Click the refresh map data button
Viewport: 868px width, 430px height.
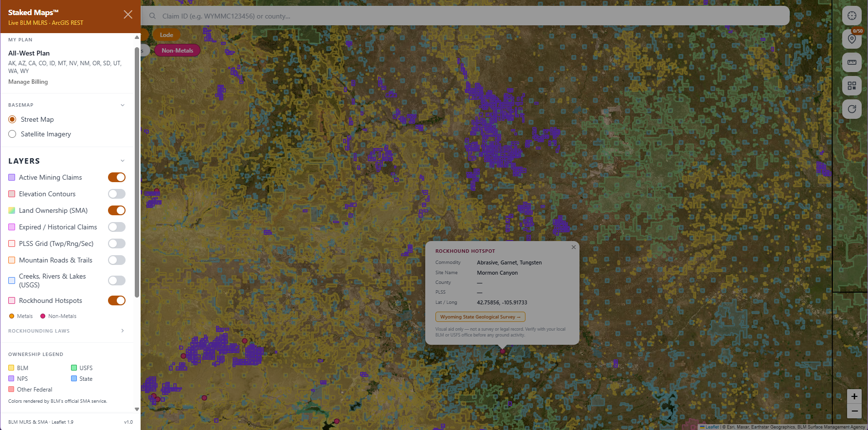[x=852, y=109]
